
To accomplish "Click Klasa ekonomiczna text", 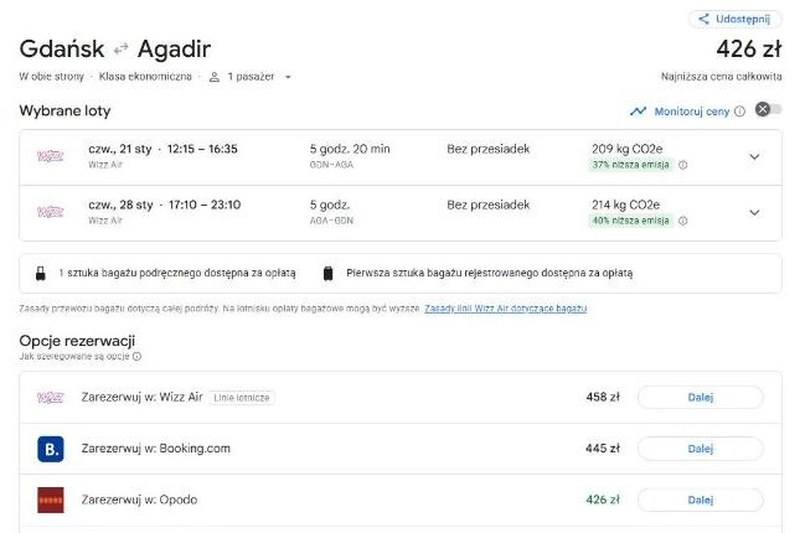I will 145,77.
